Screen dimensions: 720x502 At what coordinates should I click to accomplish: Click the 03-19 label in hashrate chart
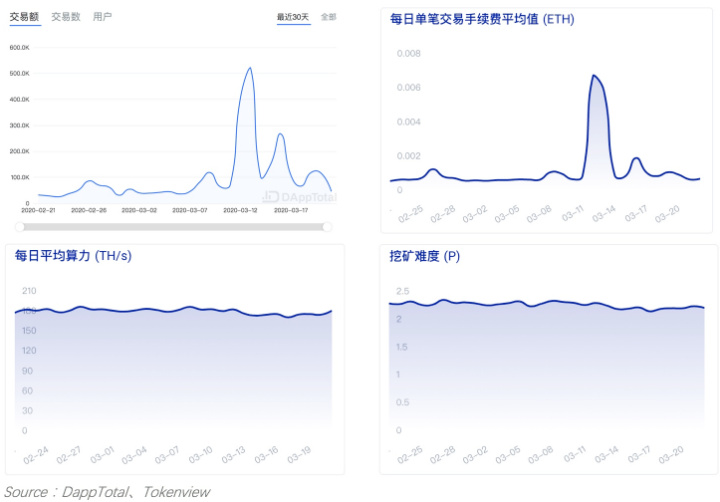[299, 455]
